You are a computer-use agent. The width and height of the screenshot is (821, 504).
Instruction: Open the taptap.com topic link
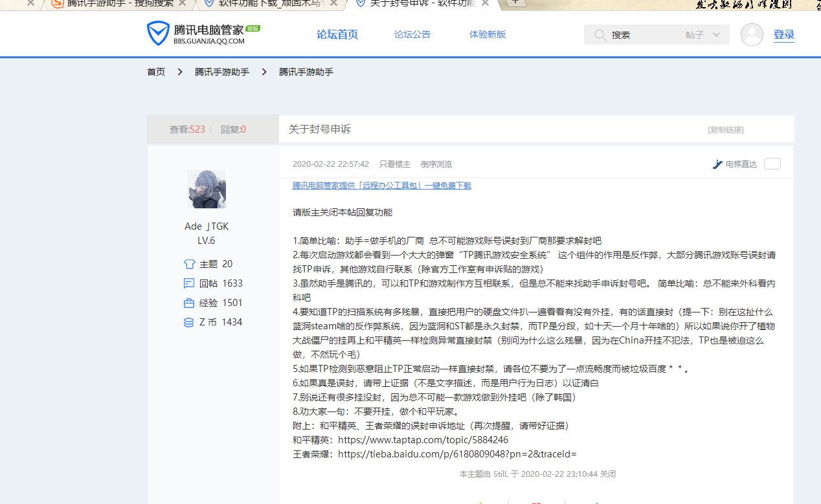point(423,440)
